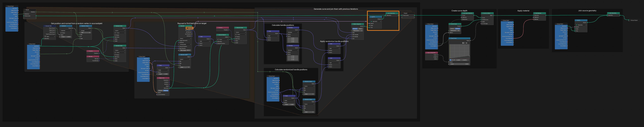This screenshot has height=127, width=644.
Task: Click the Ray Length 100 m field
Action: pos(185,50)
